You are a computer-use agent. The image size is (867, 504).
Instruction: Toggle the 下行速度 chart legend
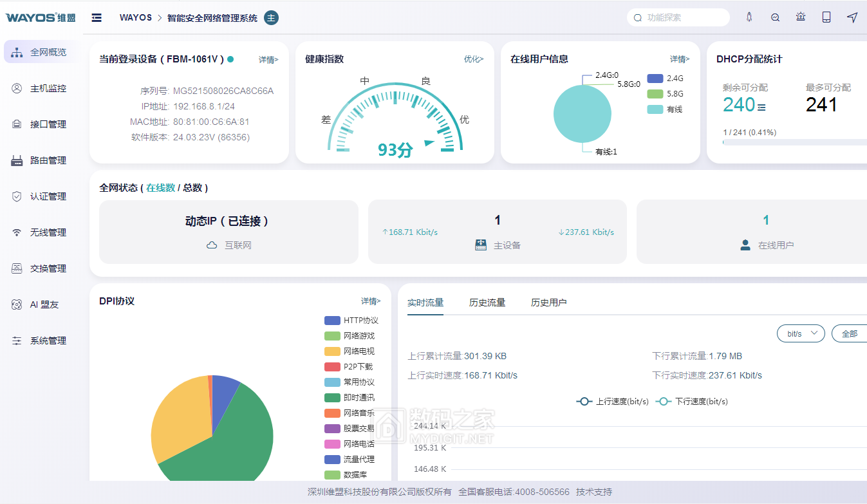pyautogui.click(x=692, y=401)
